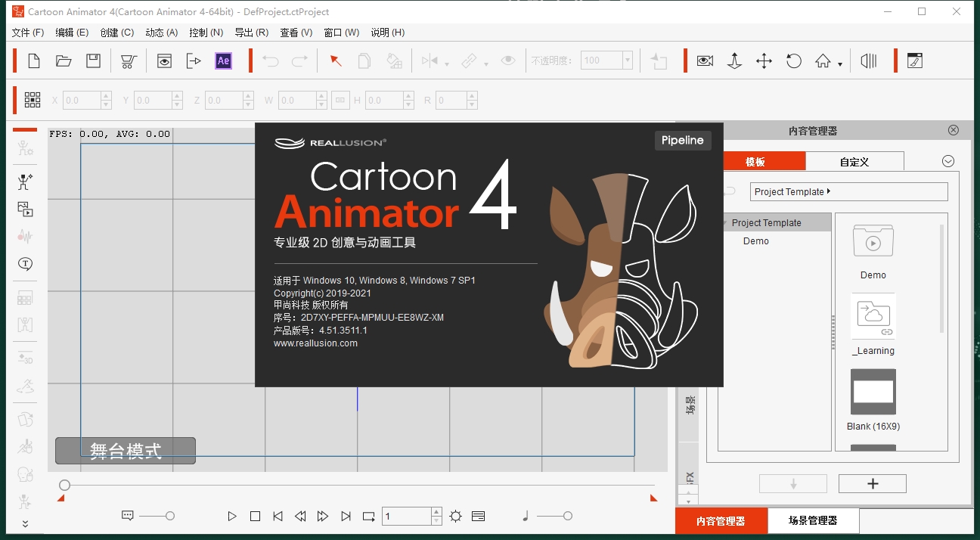Select the 内容管理器 bottom tab
The image size is (980, 540).
pos(721,520)
